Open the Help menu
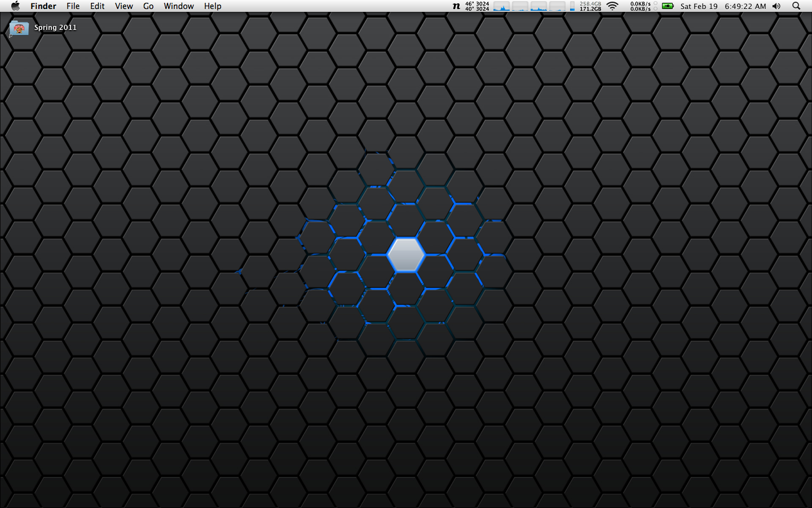 213,6
